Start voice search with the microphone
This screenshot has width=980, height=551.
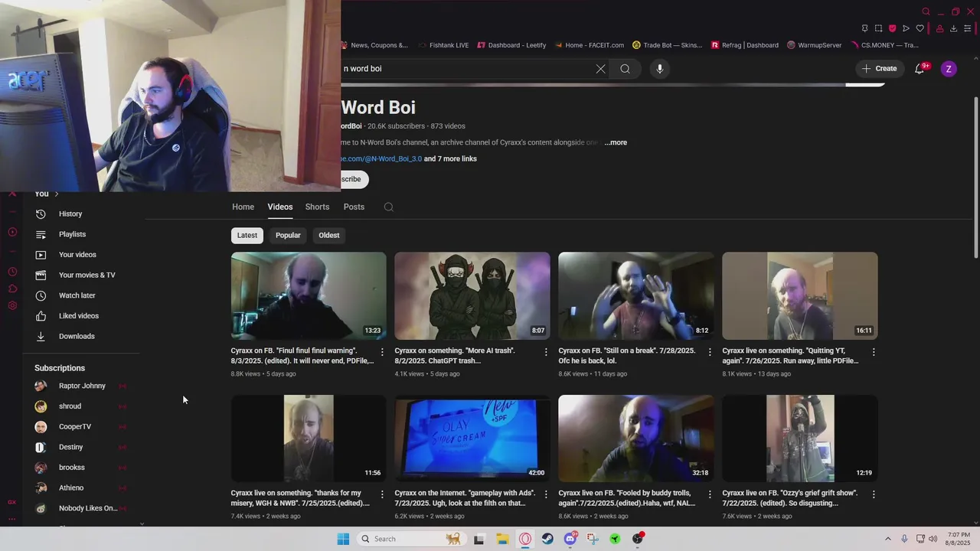pos(660,69)
